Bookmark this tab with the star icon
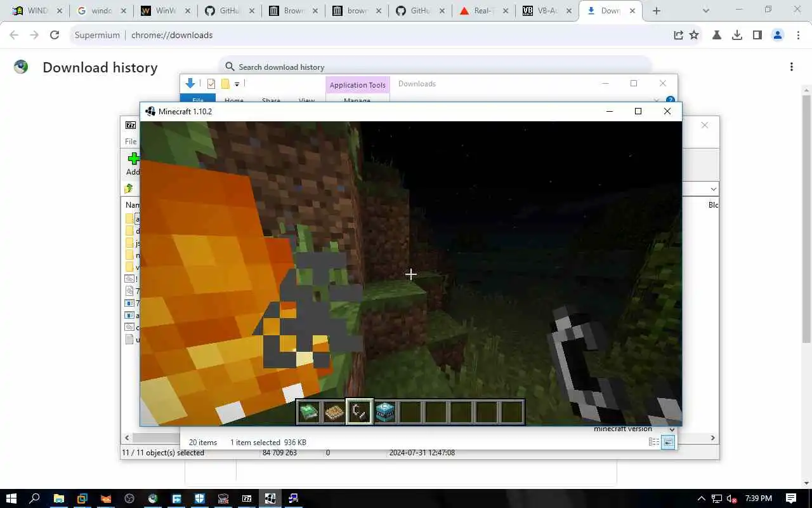The width and height of the screenshot is (812, 508). (x=694, y=35)
